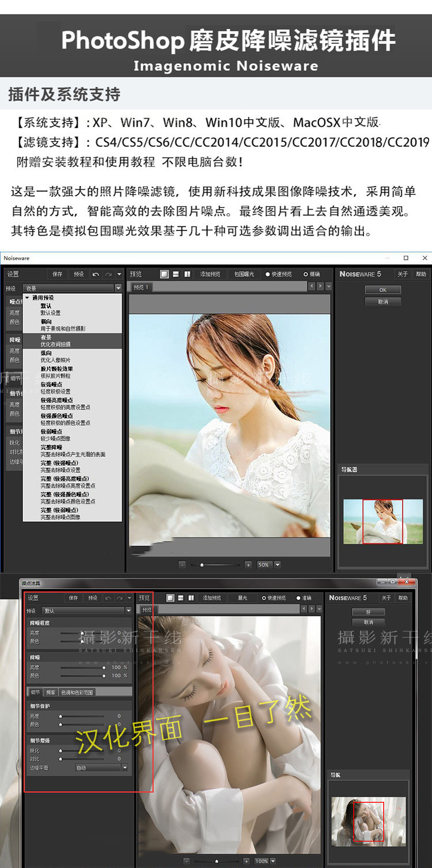The height and width of the screenshot is (868, 432).
Task: Click undo icon in lower Noiseware window
Action: pos(108,598)
